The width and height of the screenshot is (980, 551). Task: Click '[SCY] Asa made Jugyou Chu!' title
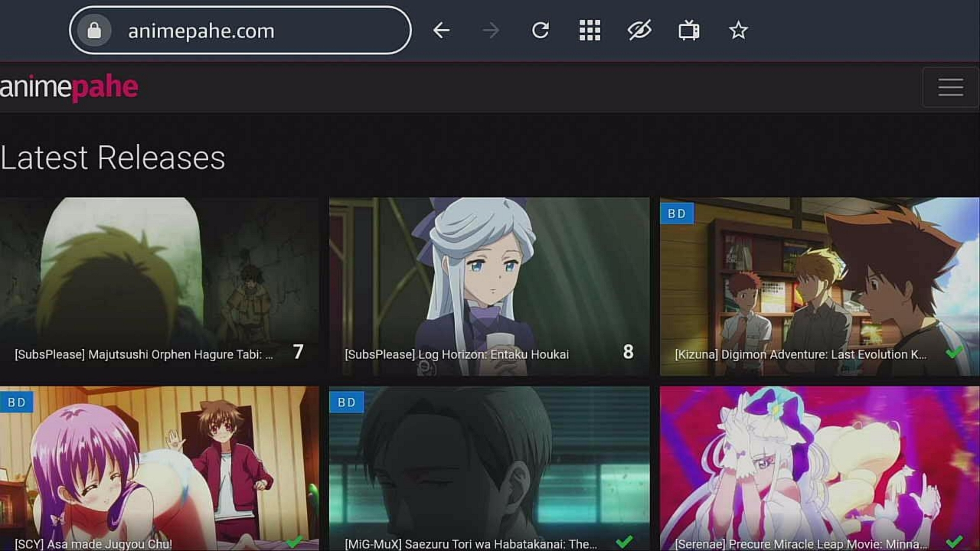click(93, 544)
